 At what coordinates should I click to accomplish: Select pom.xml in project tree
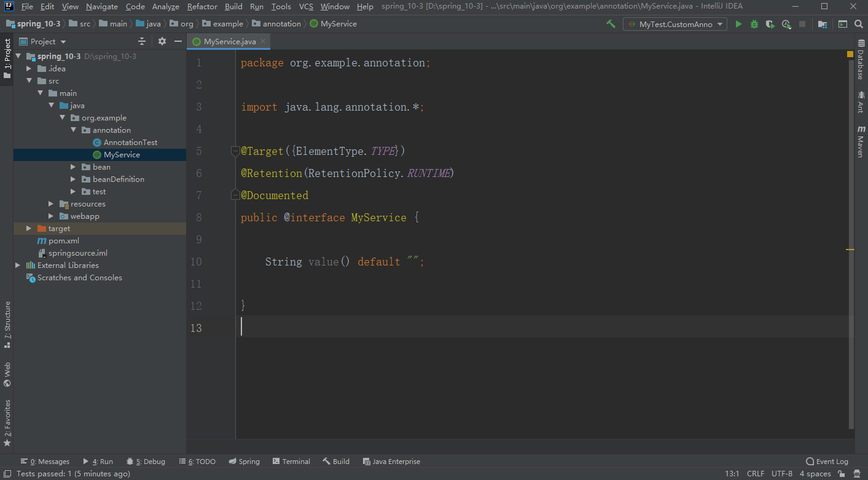click(64, 240)
